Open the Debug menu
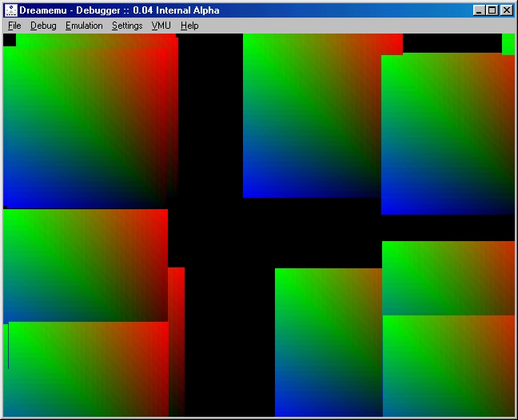The width and height of the screenshot is (518, 420). [43, 26]
